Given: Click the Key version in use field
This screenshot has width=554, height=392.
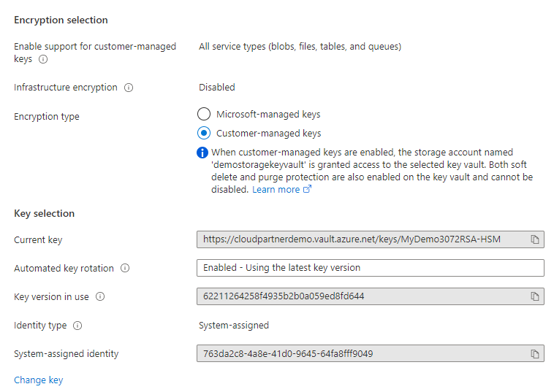Looking at the screenshot, I should (362, 296).
